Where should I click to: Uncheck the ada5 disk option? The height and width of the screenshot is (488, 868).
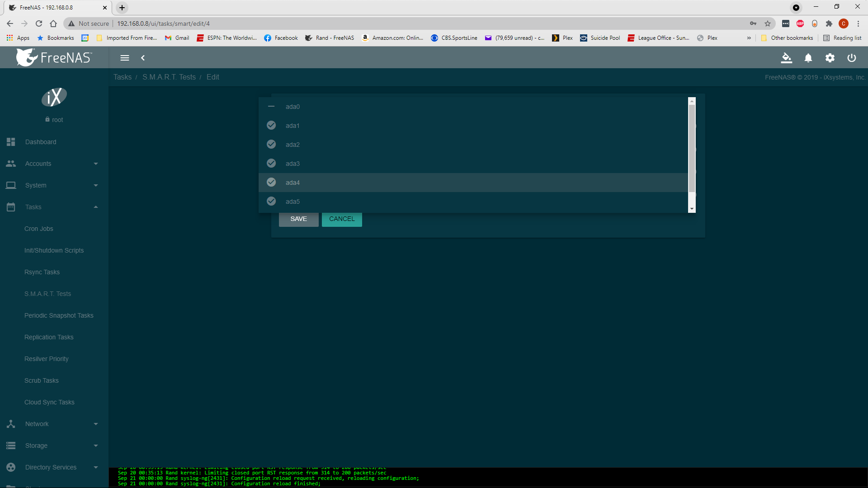point(473,202)
